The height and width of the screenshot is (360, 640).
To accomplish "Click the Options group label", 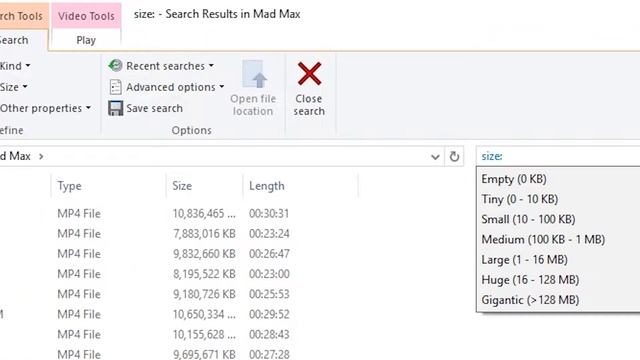I will coord(191,130).
